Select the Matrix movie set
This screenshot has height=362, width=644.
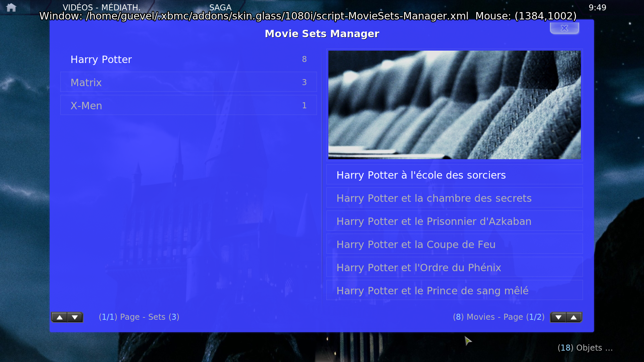point(189,82)
